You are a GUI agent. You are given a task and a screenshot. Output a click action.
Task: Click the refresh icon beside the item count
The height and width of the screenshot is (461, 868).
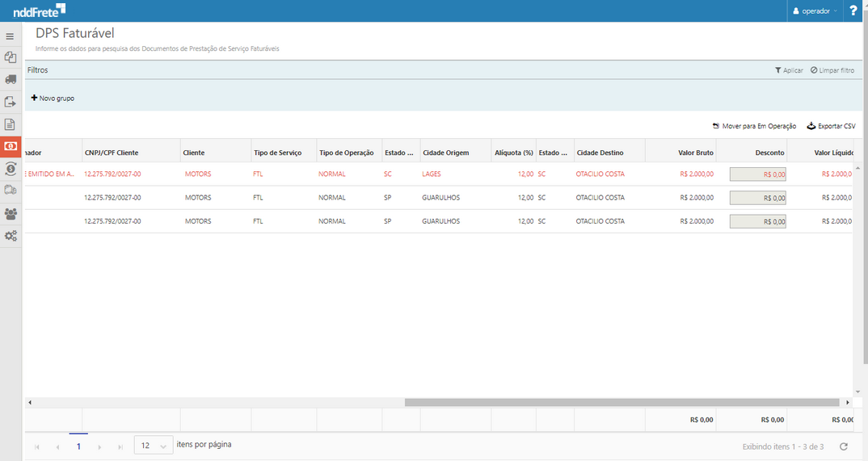coord(844,446)
